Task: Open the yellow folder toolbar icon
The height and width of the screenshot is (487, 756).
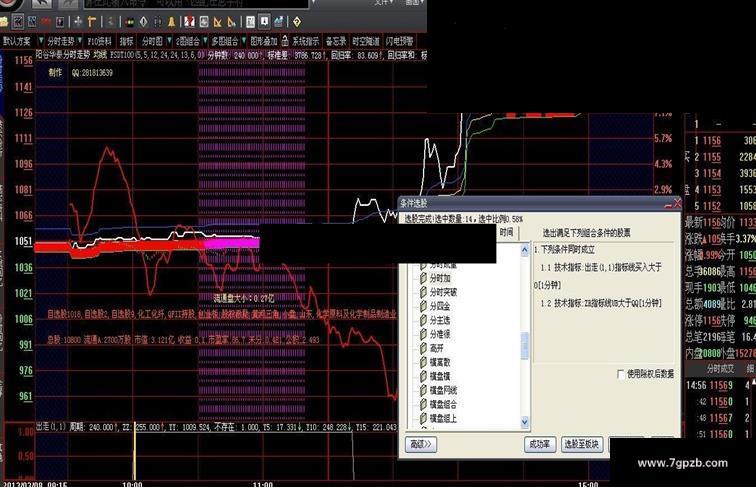Action: pos(4,21)
